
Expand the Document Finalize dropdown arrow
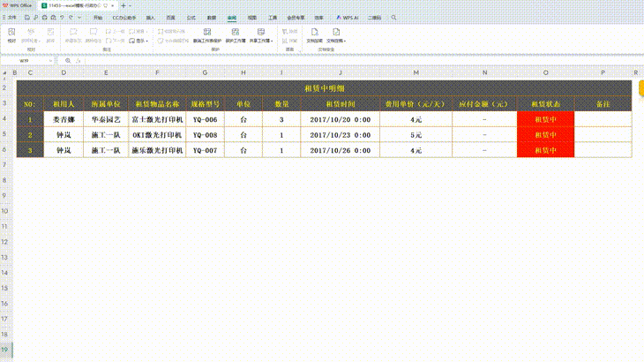[345, 41]
